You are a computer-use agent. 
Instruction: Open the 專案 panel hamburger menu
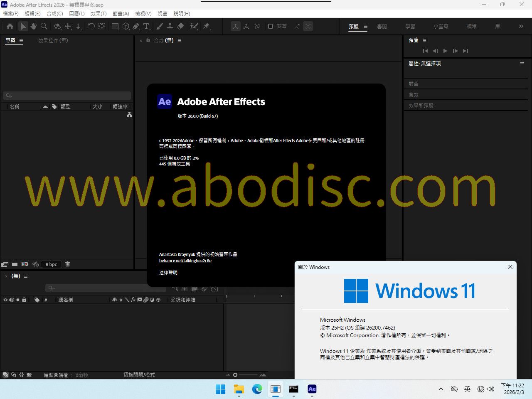[x=21, y=41]
